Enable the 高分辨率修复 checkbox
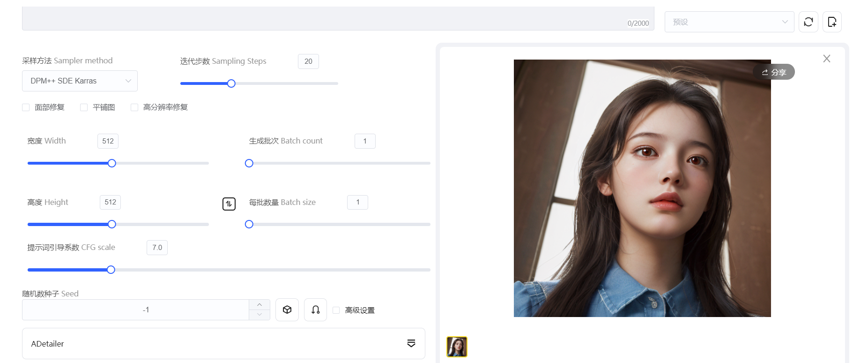The height and width of the screenshot is (363, 868). tap(134, 107)
